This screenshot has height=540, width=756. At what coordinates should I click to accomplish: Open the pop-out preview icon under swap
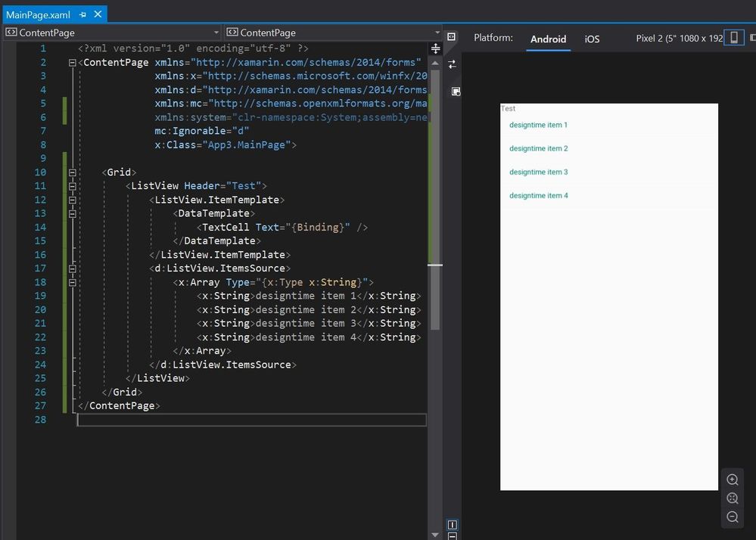pos(456,92)
